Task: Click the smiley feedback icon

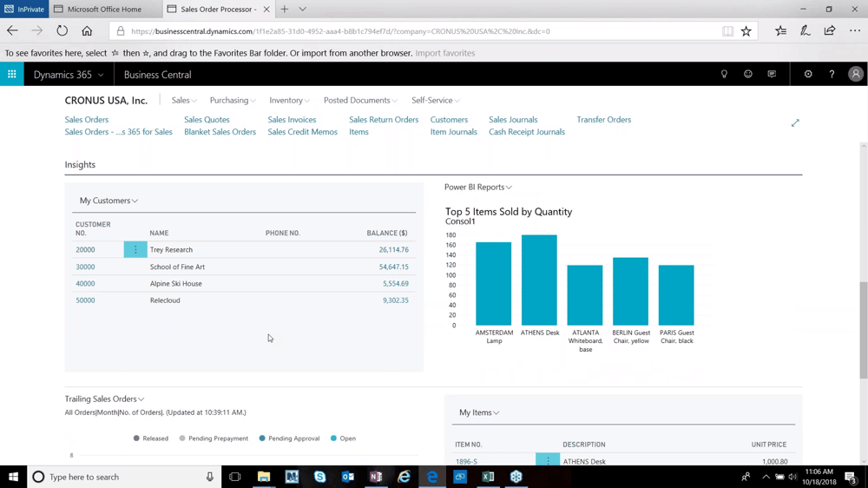Action: [748, 74]
